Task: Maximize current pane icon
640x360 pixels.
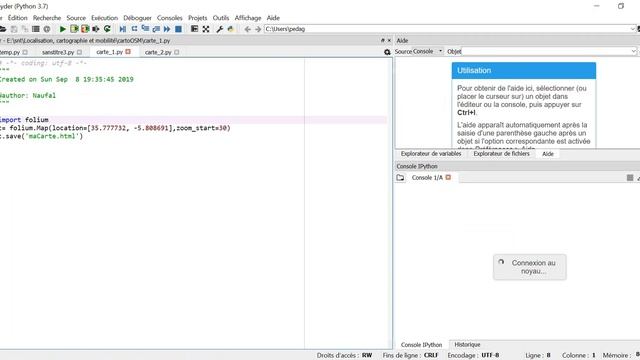Action: [194, 29]
